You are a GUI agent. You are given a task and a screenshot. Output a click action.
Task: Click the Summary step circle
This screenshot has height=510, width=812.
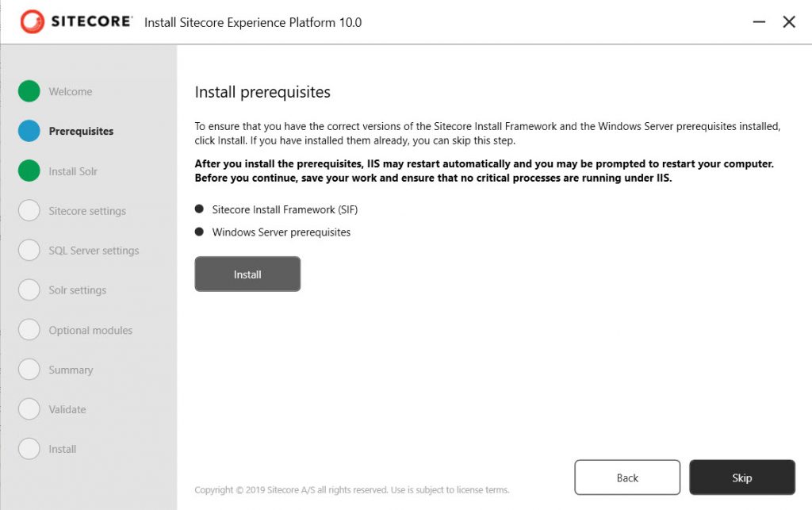(x=29, y=370)
